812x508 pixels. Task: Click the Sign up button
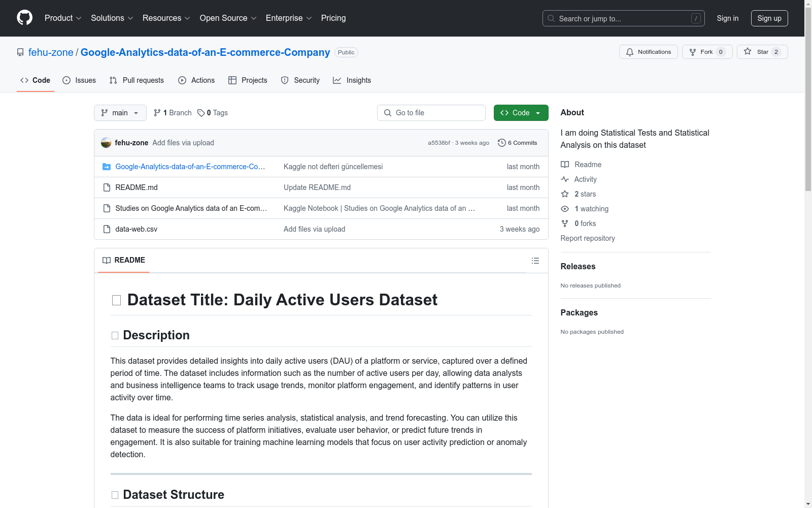point(769,18)
